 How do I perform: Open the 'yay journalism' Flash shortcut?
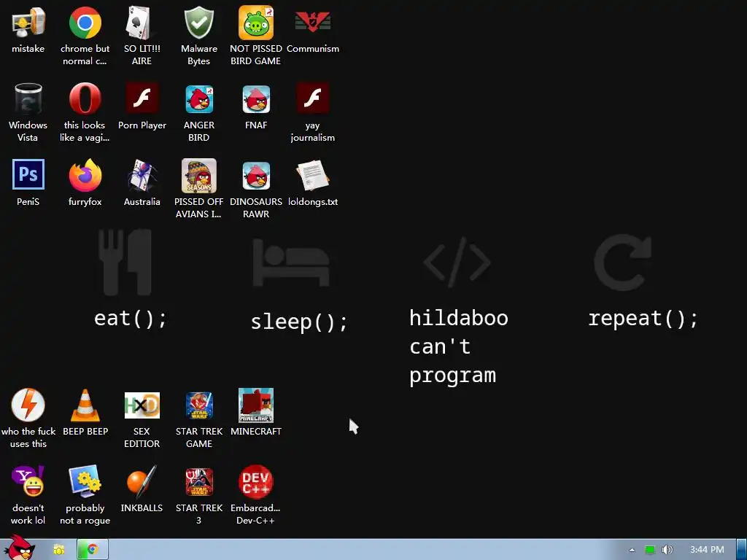click(312, 98)
